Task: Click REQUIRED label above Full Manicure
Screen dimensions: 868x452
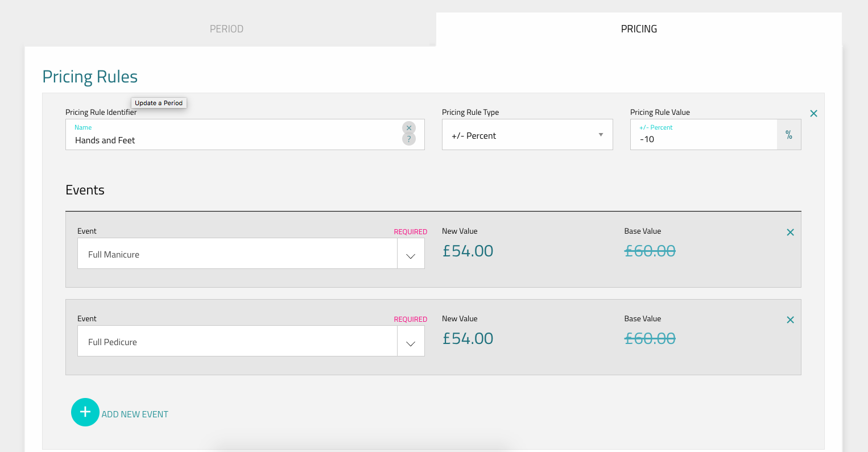Action: coord(410,232)
